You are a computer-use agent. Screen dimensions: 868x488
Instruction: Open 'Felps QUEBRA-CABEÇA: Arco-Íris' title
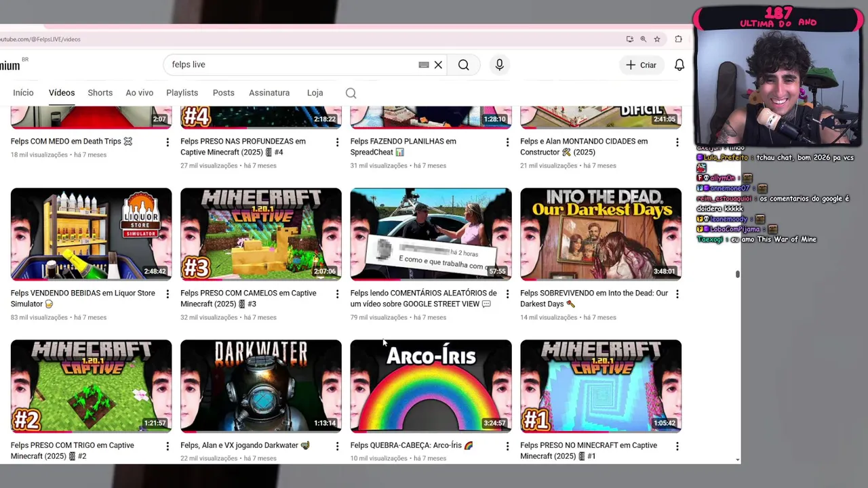pos(412,445)
